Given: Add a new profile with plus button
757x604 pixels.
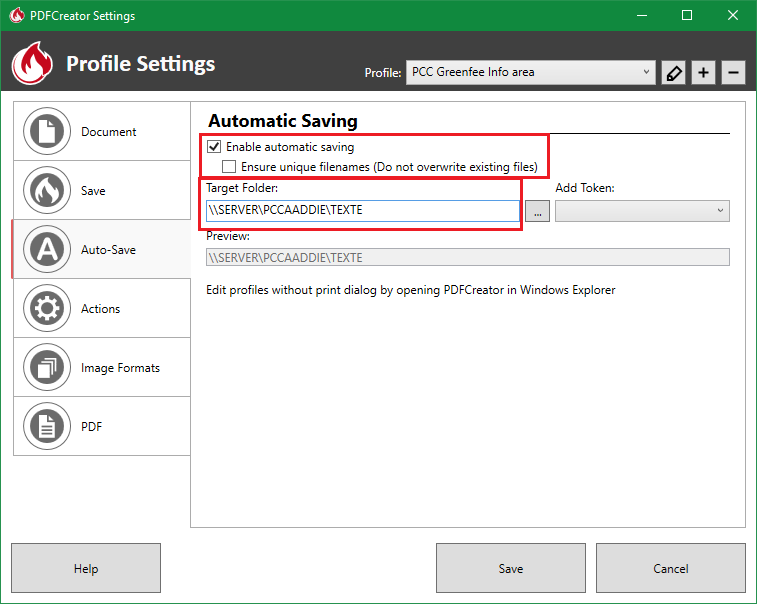Looking at the screenshot, I should pos(703,73).
